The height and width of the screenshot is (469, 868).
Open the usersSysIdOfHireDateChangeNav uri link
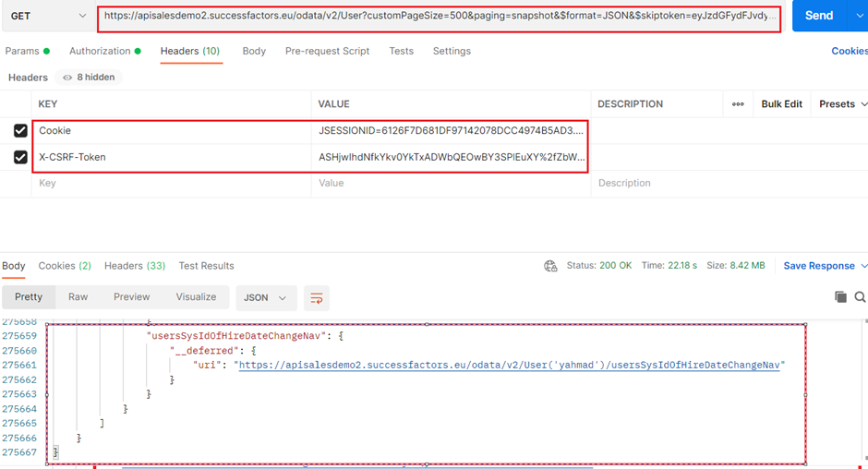(x=510, y=365)
